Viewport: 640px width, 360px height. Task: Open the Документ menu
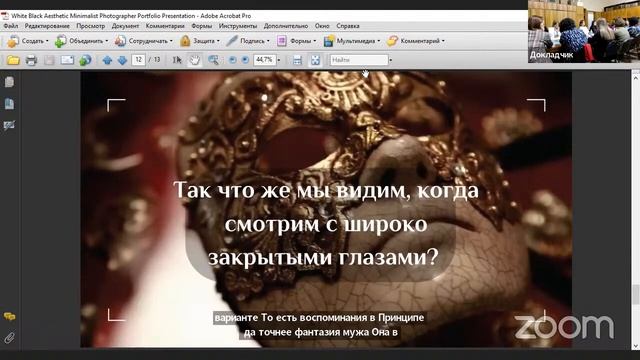click(125, 26)
